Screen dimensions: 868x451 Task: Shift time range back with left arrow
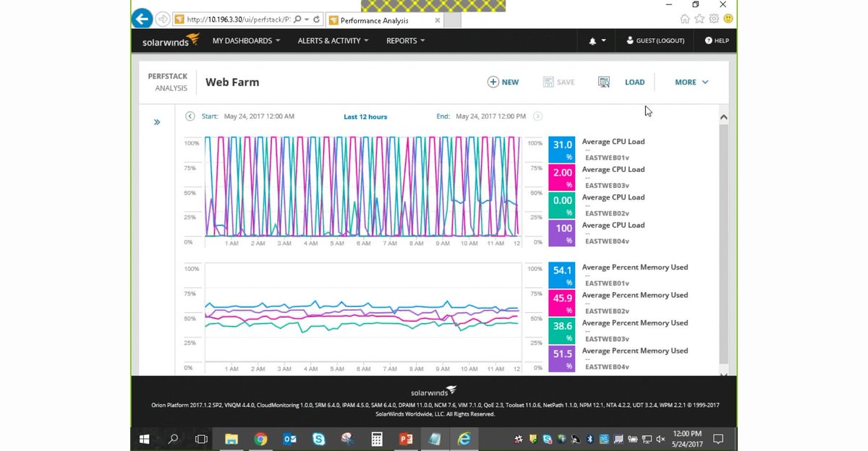(x=190, y=116)
